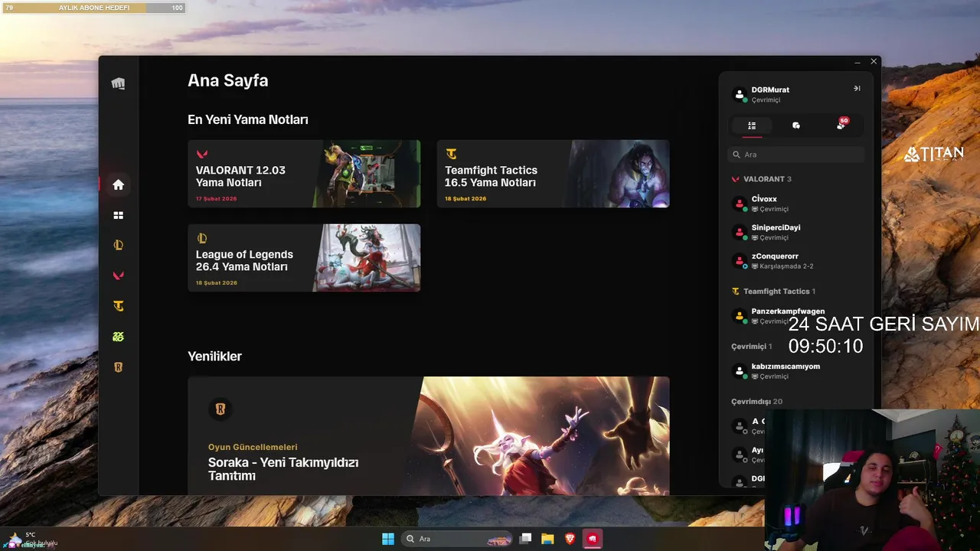This screenshot has width=980, height=551.
Task: Minimize the Riot Client window
Action: pos(857,62)
